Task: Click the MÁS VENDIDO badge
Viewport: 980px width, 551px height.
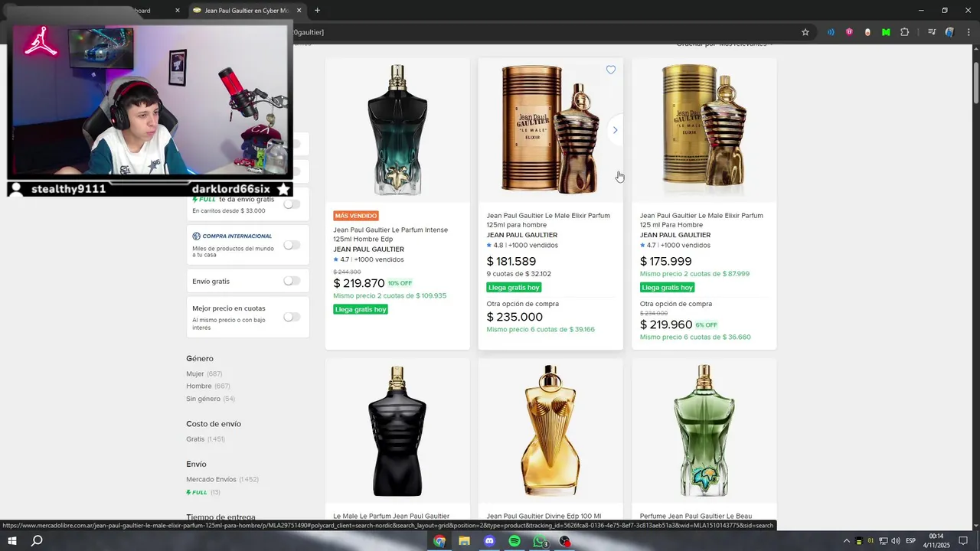Action: tap(356, 216)
